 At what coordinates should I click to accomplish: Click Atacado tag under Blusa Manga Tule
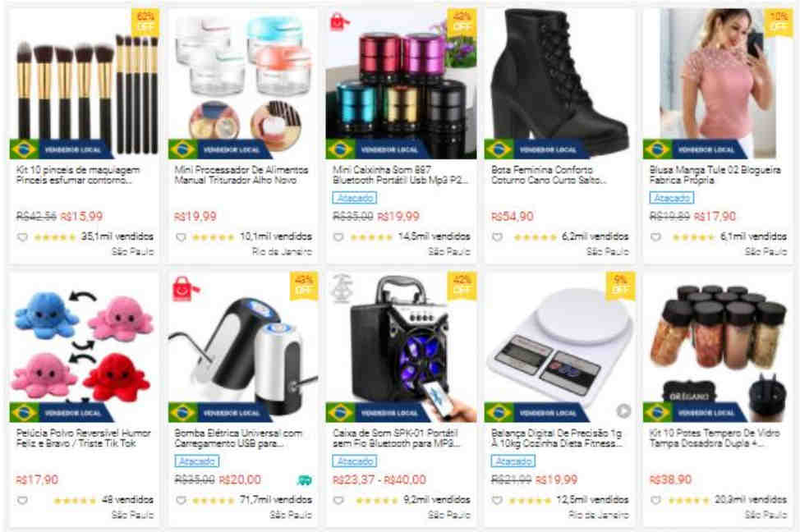pos(671,198)
